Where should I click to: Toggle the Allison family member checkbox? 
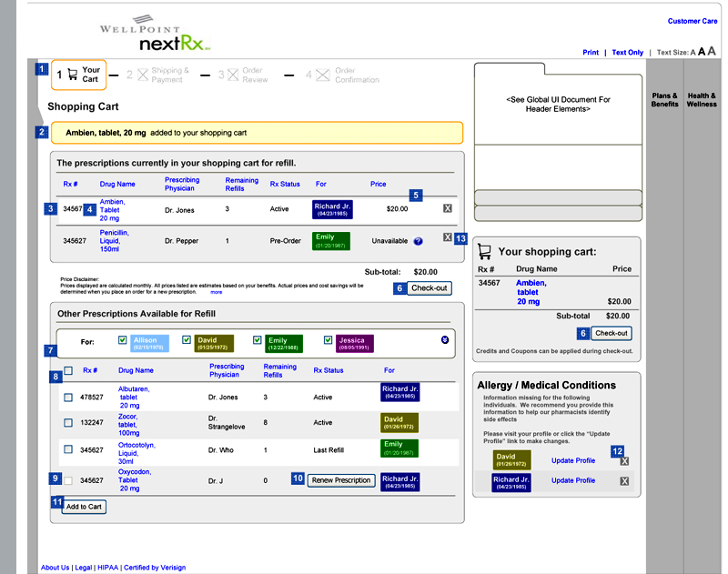pos(123,340)
